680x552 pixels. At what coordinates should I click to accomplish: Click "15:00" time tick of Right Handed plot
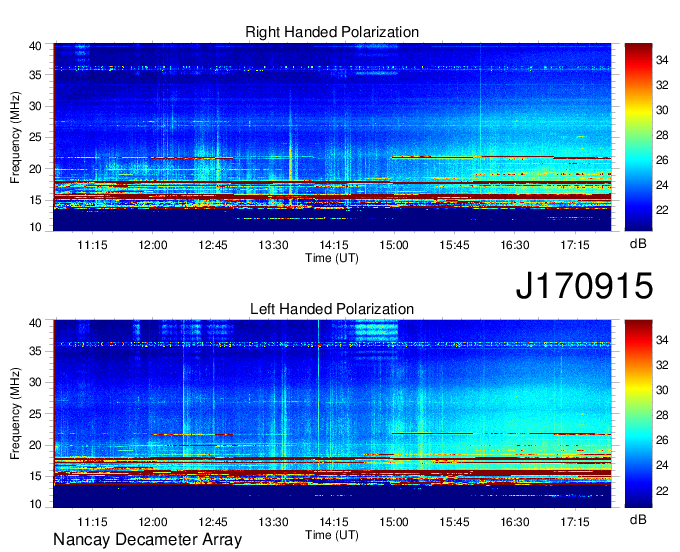[394, 245]
